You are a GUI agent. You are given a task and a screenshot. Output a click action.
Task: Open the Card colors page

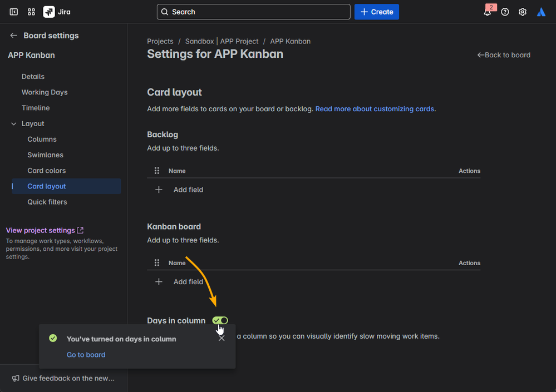(46, 170)
